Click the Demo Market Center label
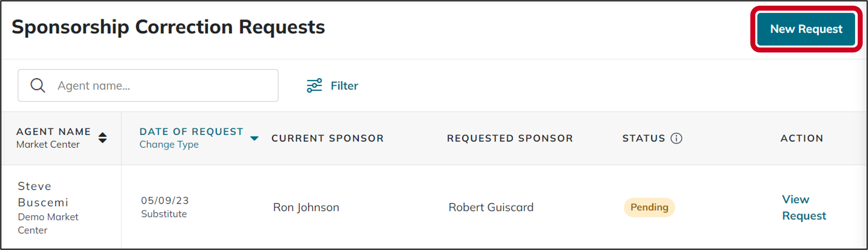 pyautogui.click(x=48, y=223)
